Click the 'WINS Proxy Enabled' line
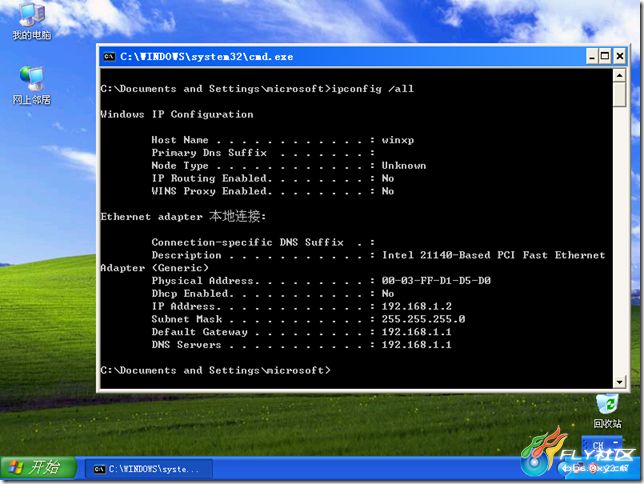The width and height of the screenshot is (644, 484). (273, 191)
